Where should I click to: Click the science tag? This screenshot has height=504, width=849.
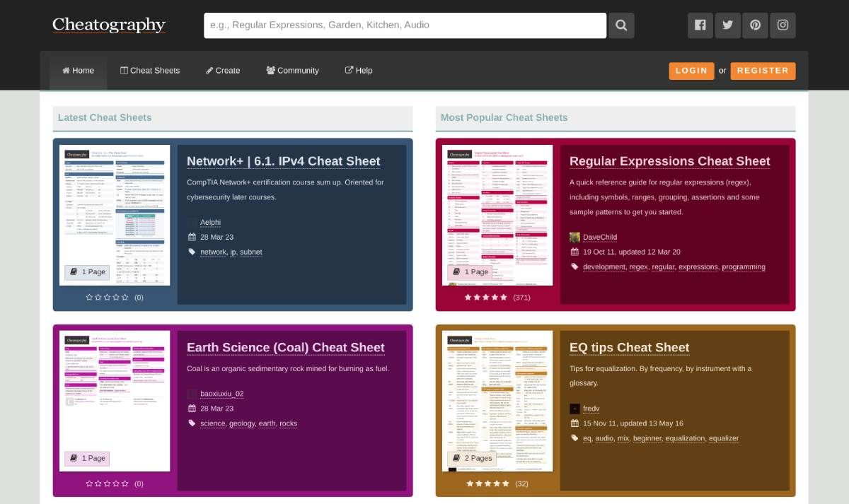tap(212, 423)
